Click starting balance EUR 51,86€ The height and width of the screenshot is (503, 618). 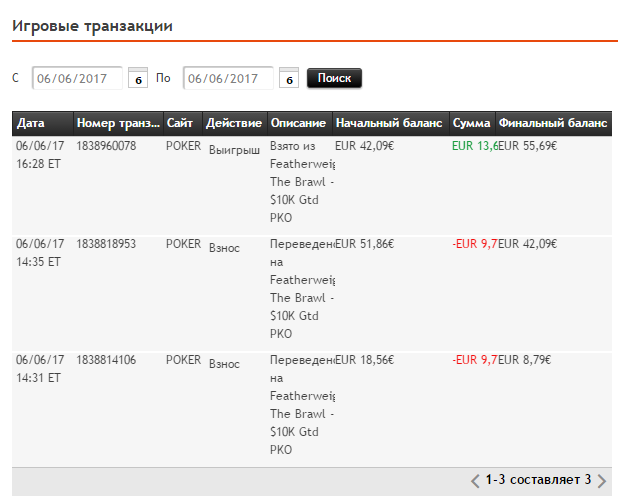click(x=365, y=244)
